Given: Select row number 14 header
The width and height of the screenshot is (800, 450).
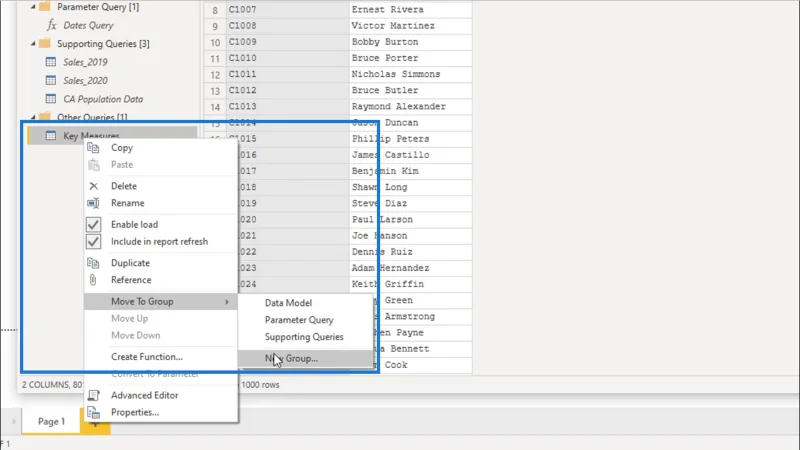Looking at the screenshot, I should 215,107.
